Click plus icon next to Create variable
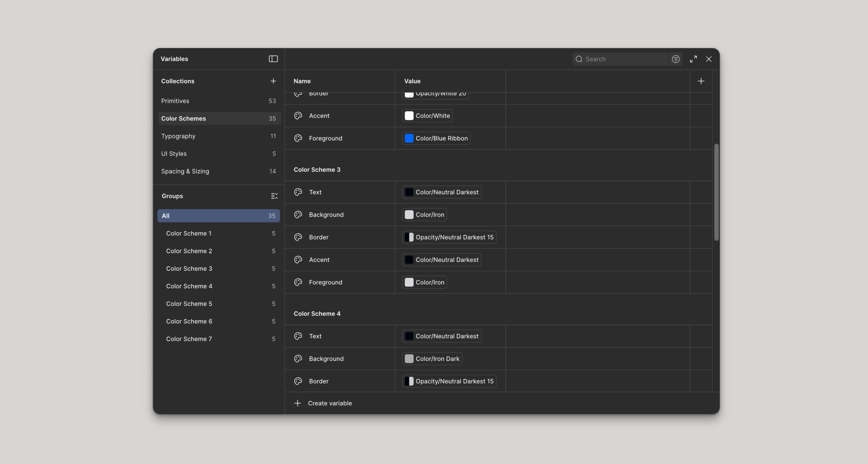The image size is (868, 464). pyautogui.click(x=297, y=403)
